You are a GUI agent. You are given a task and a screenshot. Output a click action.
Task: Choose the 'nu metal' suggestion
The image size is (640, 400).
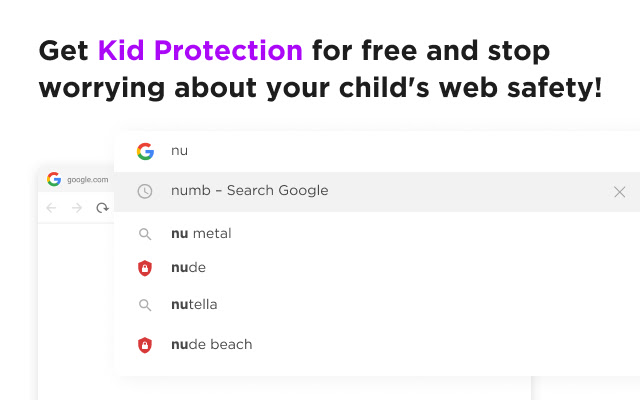(201, 233)
